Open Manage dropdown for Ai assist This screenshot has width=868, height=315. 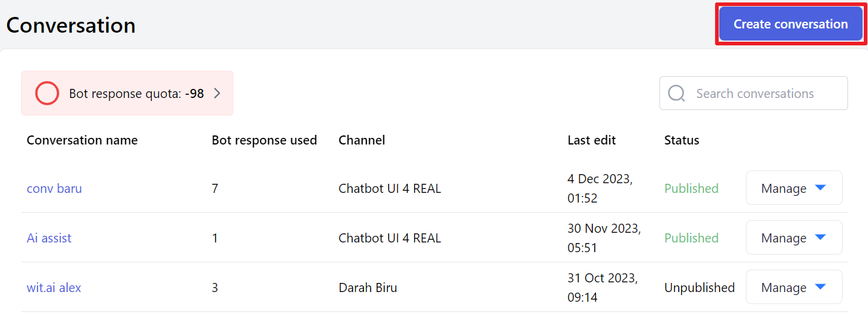point(794,238)
